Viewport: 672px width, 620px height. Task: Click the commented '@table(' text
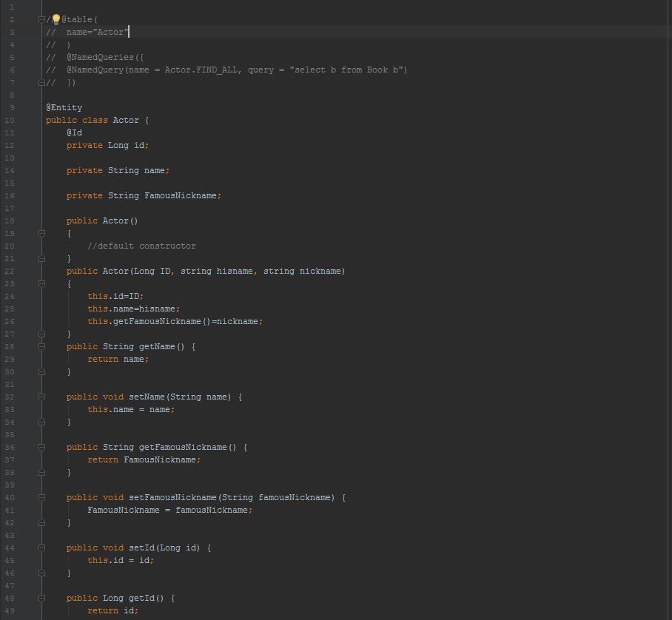coord(80,19)
